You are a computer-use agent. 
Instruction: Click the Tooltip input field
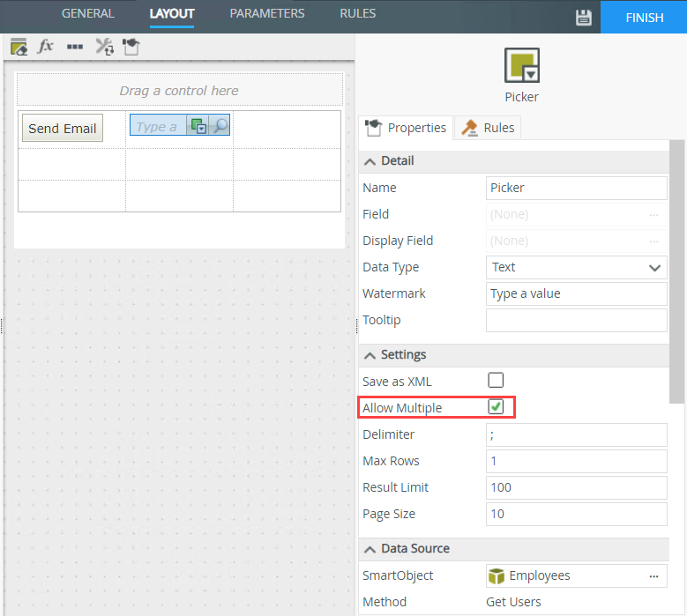[x=576, y=321]
